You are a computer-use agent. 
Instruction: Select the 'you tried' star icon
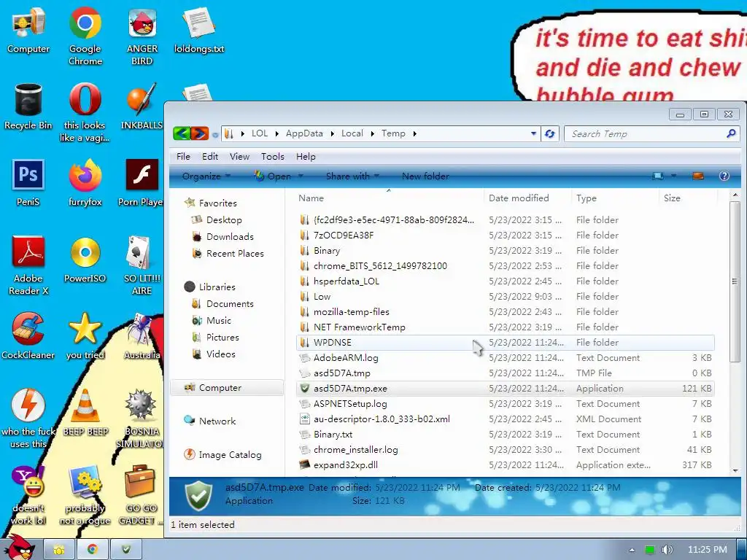[85, 335]
